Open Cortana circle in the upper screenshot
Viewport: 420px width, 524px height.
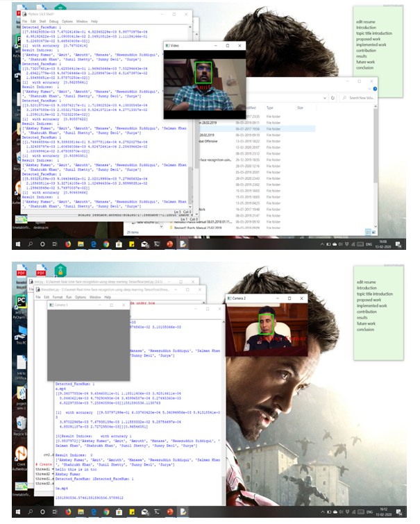(42, 244)
